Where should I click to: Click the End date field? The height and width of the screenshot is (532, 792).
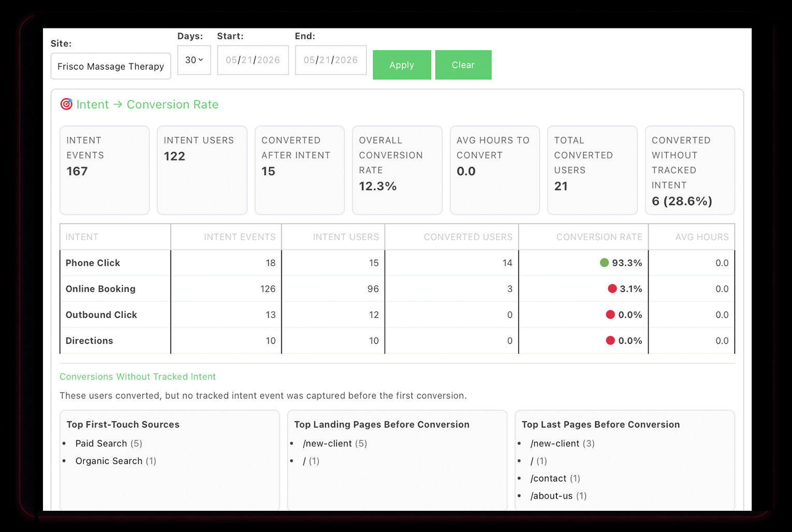(x=331, y=60)
